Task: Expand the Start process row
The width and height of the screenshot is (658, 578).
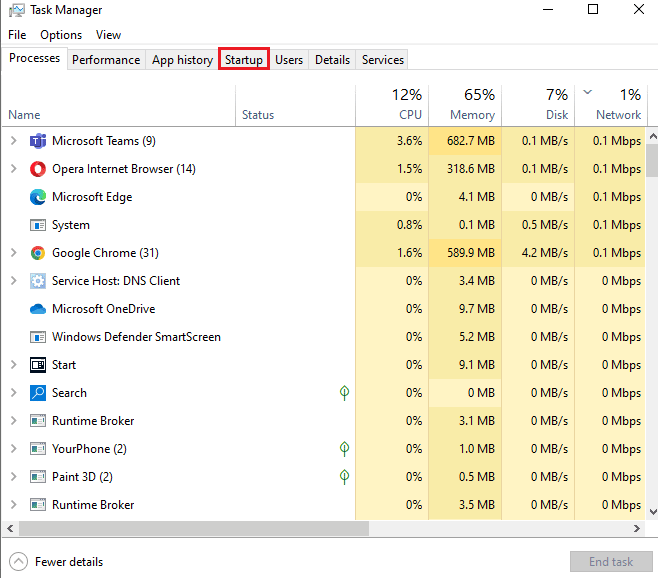Action: click(x=13, y=365)
